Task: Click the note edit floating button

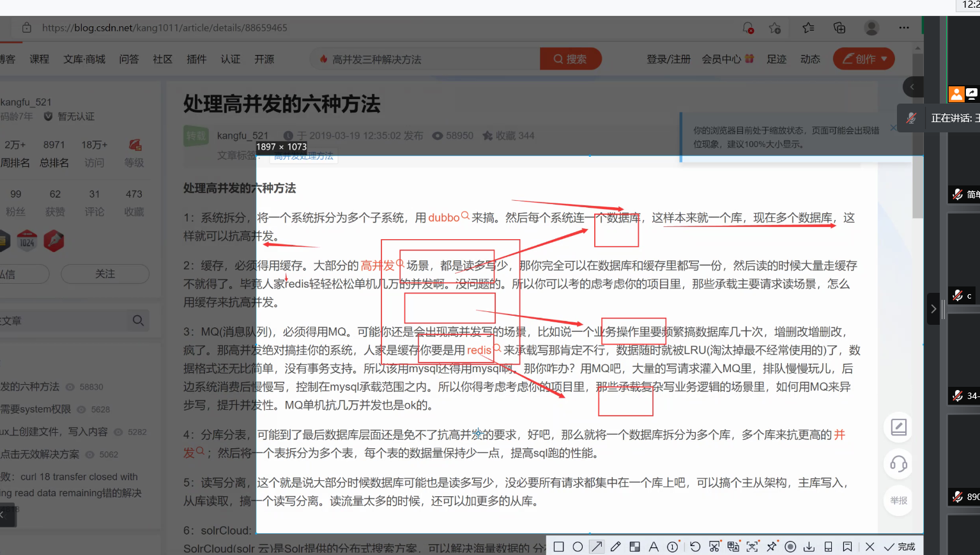Action: [x=899, y=426]
